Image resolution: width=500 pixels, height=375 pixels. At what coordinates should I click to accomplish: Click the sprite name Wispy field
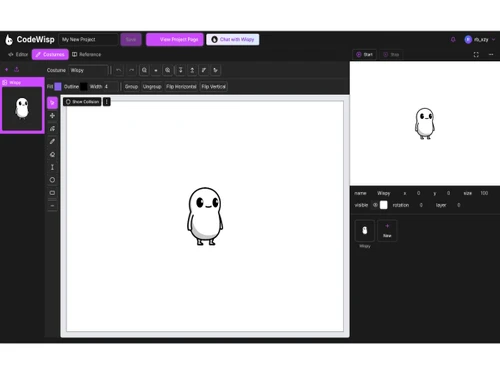[x=383, y=193]
